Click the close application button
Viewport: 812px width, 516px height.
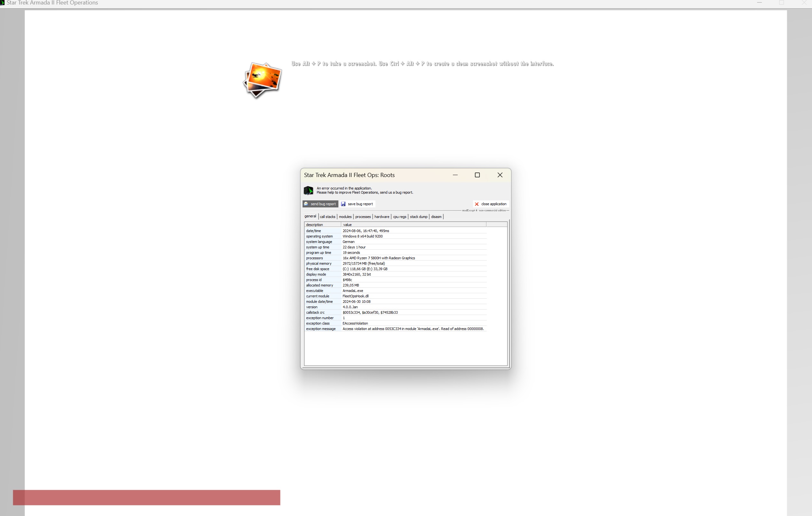[x=491, y=204]
